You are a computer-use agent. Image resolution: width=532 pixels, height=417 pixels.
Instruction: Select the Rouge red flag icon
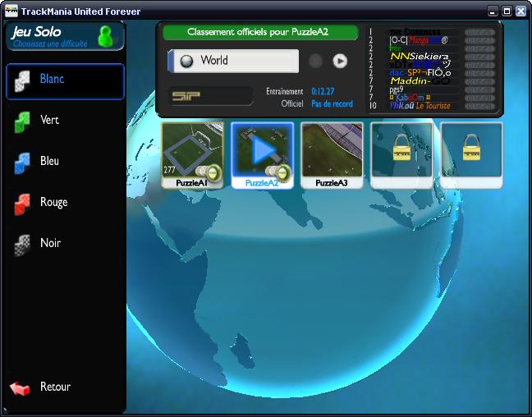[22, 204]
